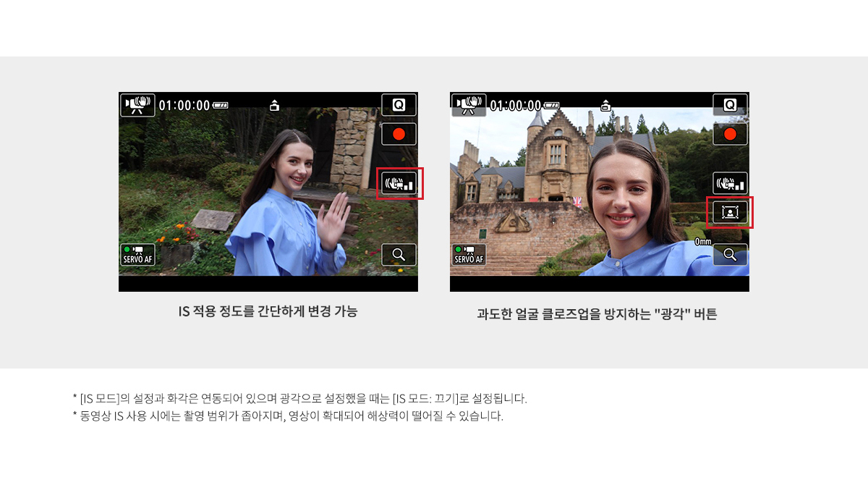
Task: Start recording with red button on left screen
Action: pos(399,134)
